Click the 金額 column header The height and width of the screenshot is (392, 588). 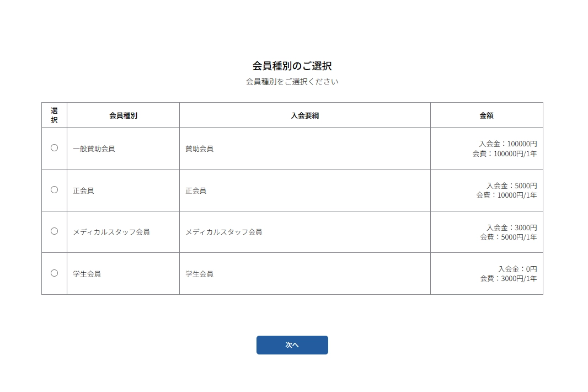[x=486, y=115]
